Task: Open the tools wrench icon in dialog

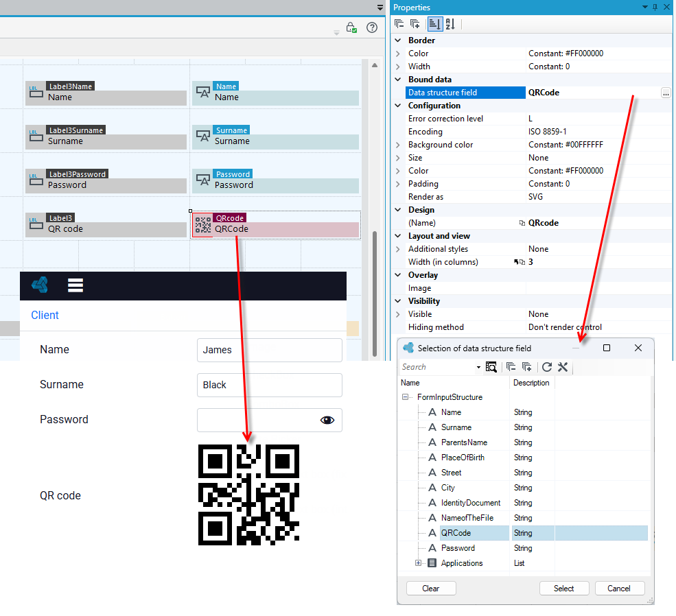Action: pyautogui.click(x=563, y=367)
